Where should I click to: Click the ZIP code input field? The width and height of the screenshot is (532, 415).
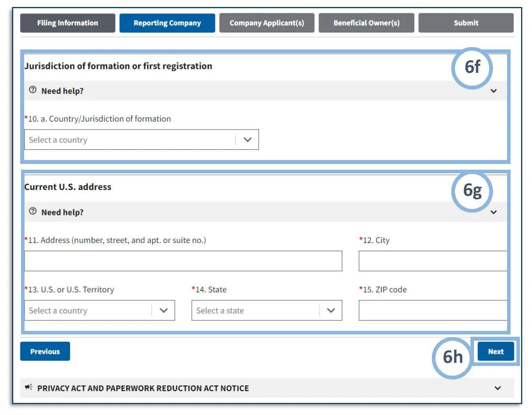(433, 310)
